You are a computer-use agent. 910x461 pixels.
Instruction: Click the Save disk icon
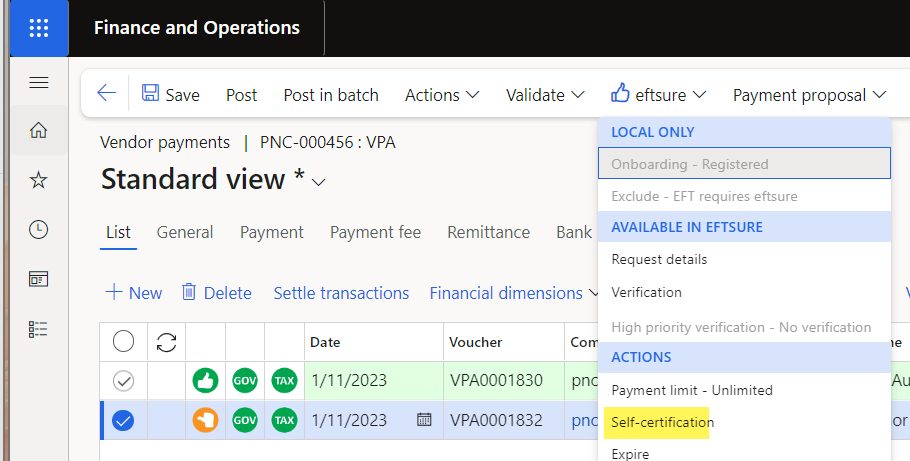150,93
